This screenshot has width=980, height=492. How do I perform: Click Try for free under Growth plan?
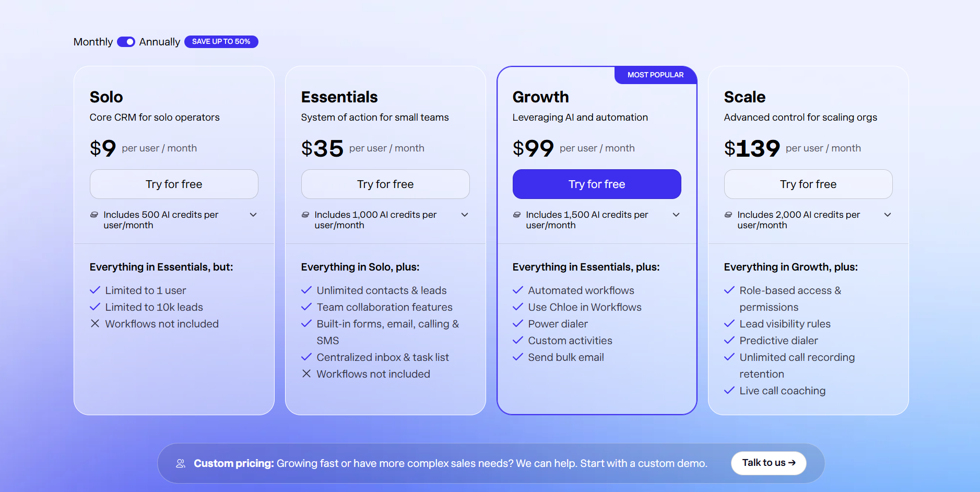point(597,184)
